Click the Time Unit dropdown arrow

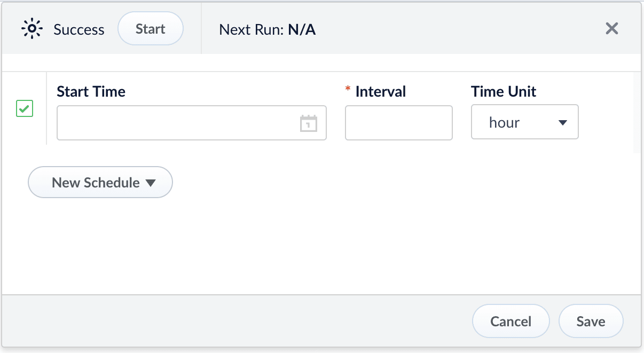pos(563,122)
